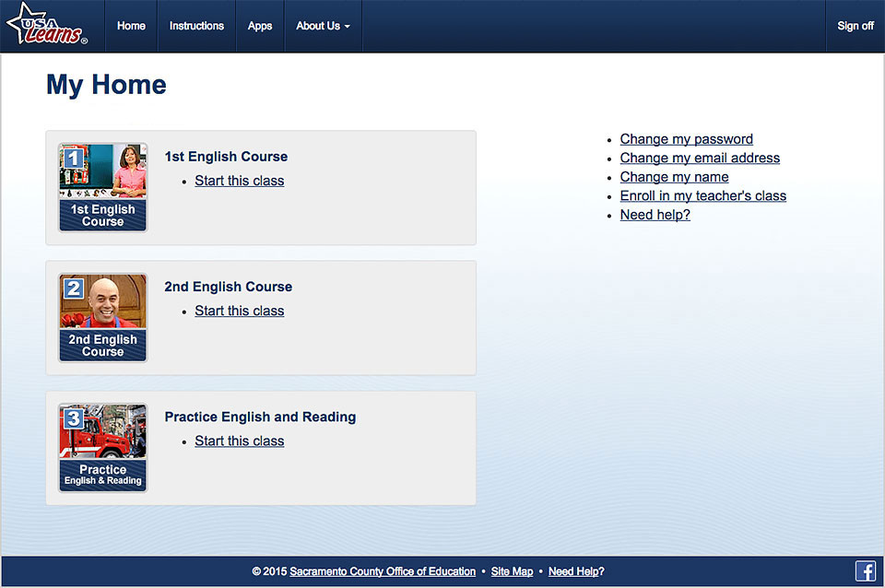Click Sign off in the navigation bar
The width and height of the screenshot is (885, 588).
(855, 26)
